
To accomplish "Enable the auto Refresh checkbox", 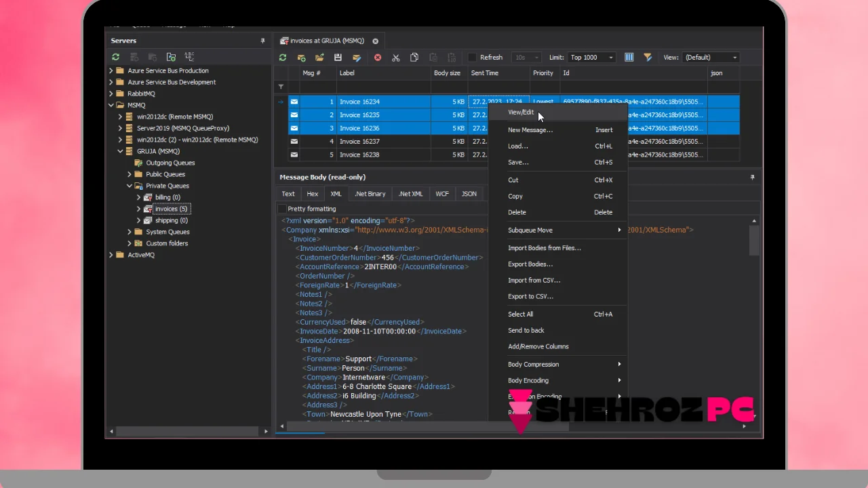I will pyautogui.click(x=473, y=58).
